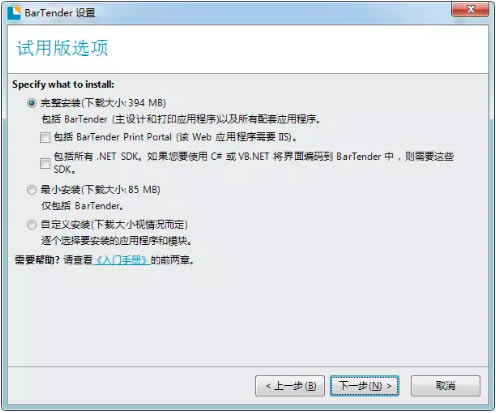The image size is (496, 413).
Task: Go back with the 上一步(B) button
Action: pos(290,386)
